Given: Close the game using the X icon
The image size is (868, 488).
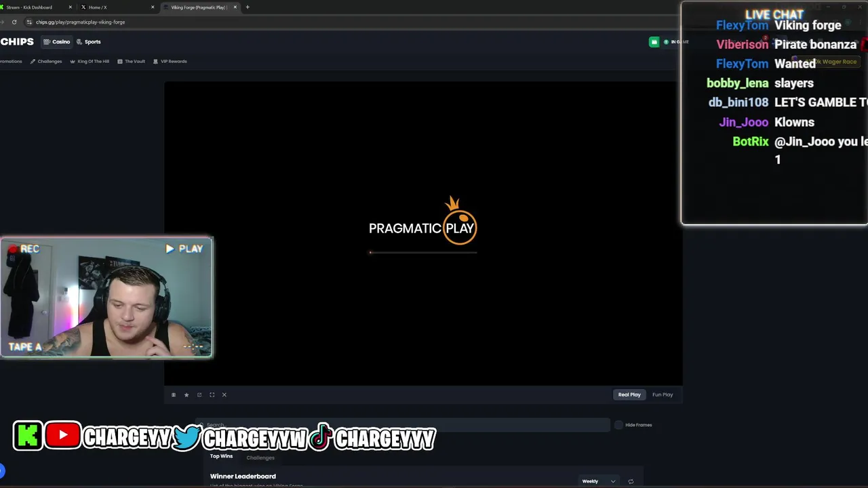Looking at the screenshot, I should 224,394.
